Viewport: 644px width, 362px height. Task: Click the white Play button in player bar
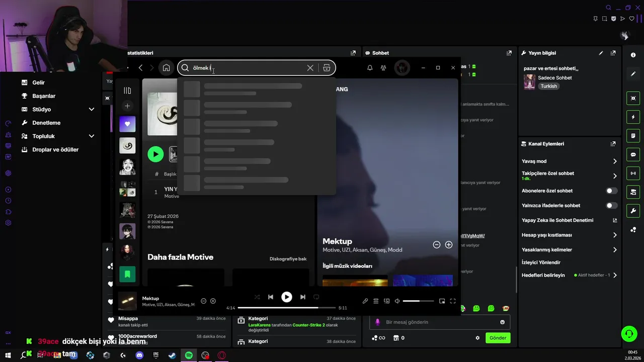click(287, 297)
